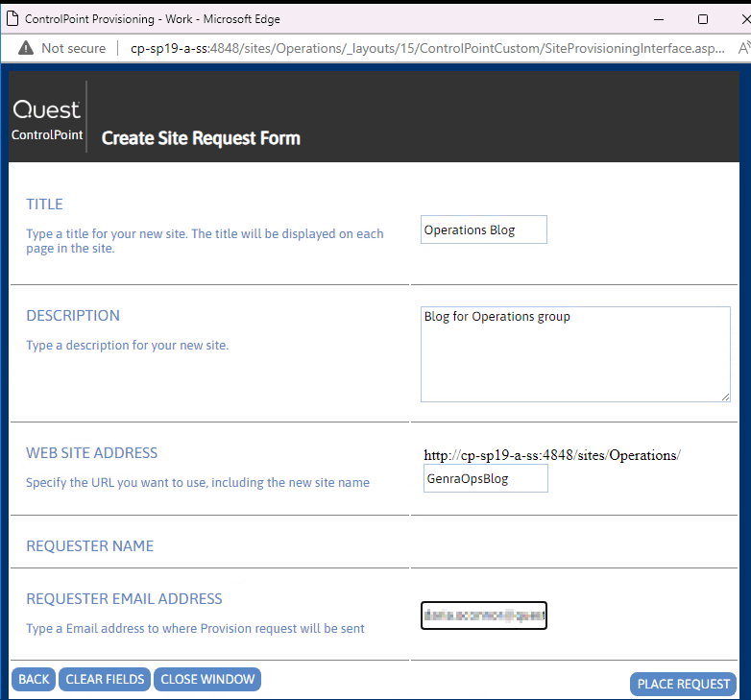Click the page document icon in title bar
This screenshot has height=700, width=751.
12,18
